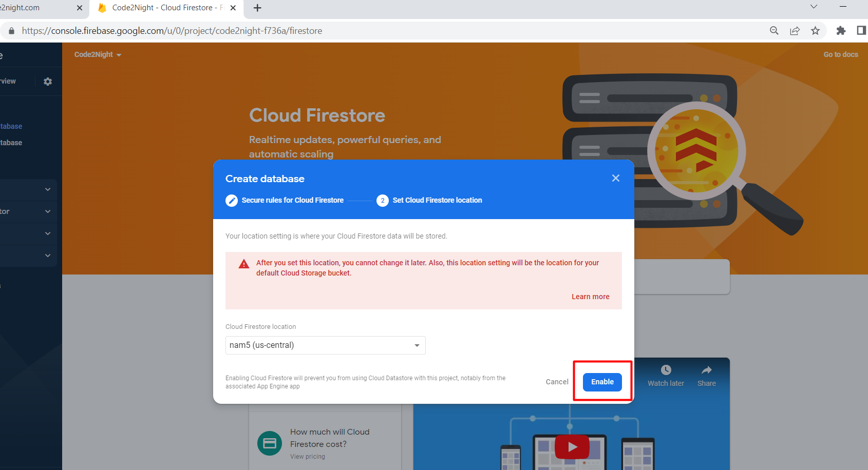The height and width of the screenshot is (470, 868).
Task: Click the Share arrow icon on video
Action: tap(707, 370)
